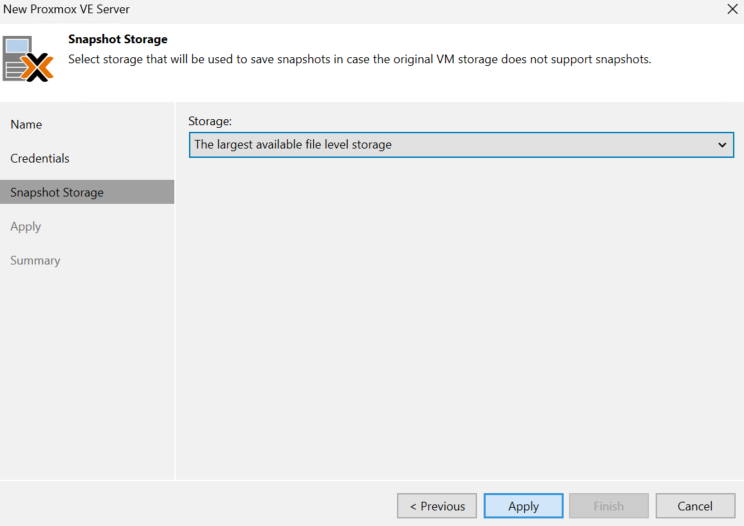Select the Snapshot Storage step

pos(87,192)
